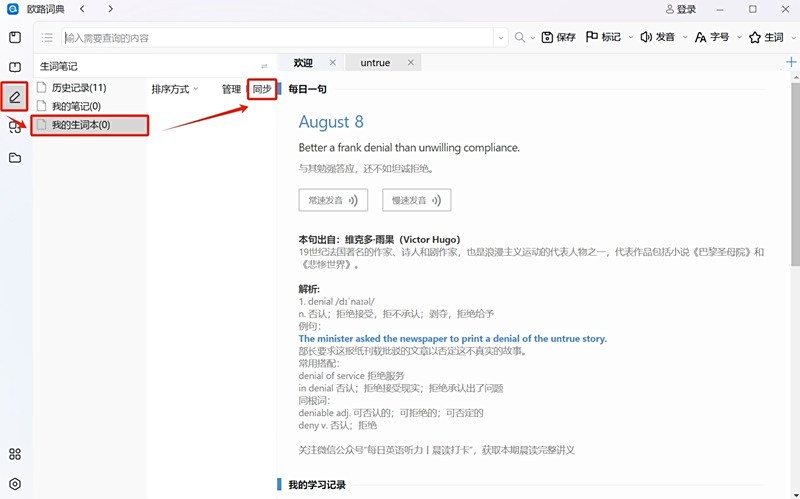The height and width of the screenshot is (499, 800).
Task: Select 我的笔记(0) in the list
Action: (90, 106)
